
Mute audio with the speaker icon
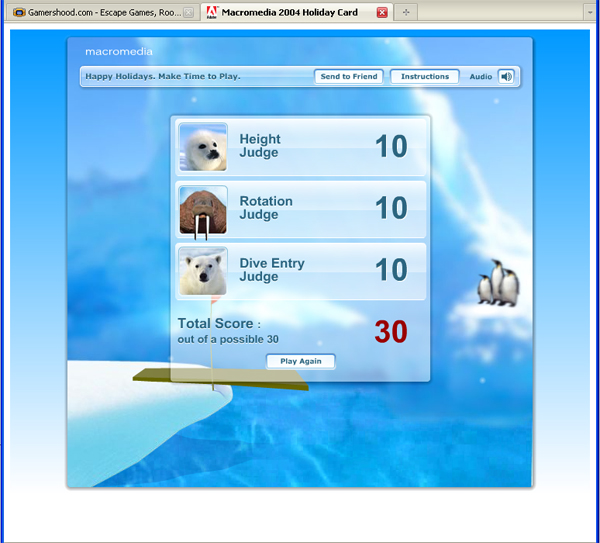506,77
